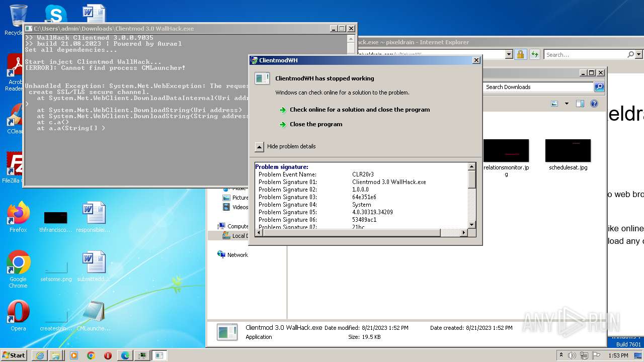Open Acrobat Reader desktop shortcut
This screenshot has width=644, height=362.
[14, 72]
